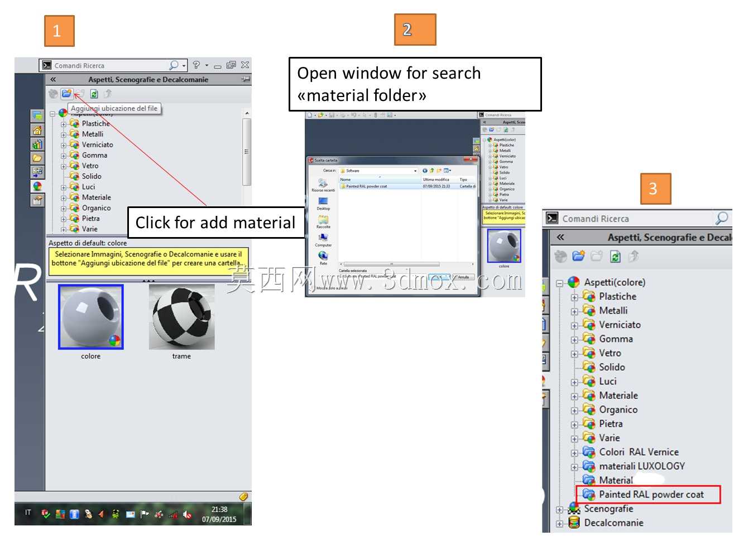Open the File Explorer folder tab in screenshot 1
Image resolution: width=748 pixels, height=560 pixels.
pyautogui.click(x=37, y=158)
